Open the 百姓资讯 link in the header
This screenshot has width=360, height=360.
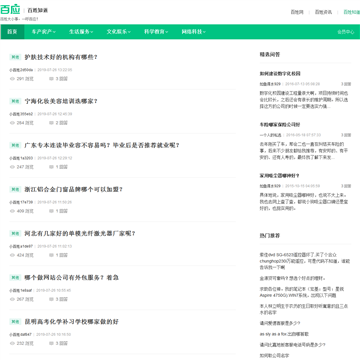pos(324,12)
